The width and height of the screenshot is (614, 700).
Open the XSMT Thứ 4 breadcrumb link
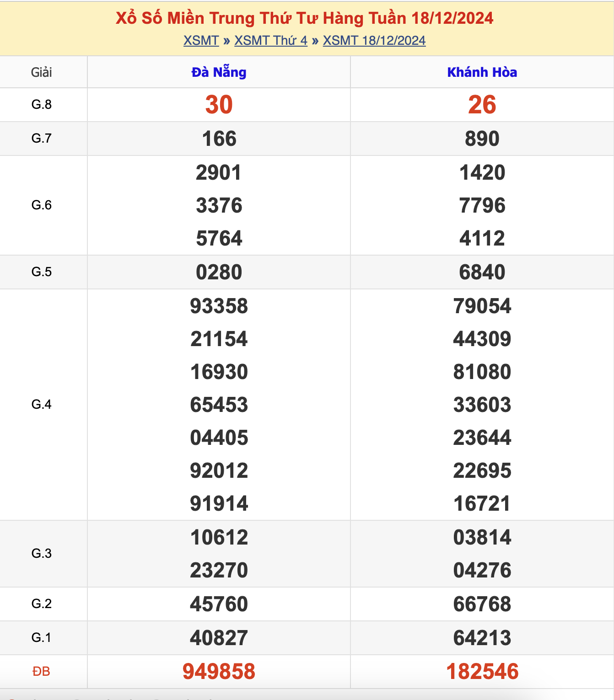271,40
